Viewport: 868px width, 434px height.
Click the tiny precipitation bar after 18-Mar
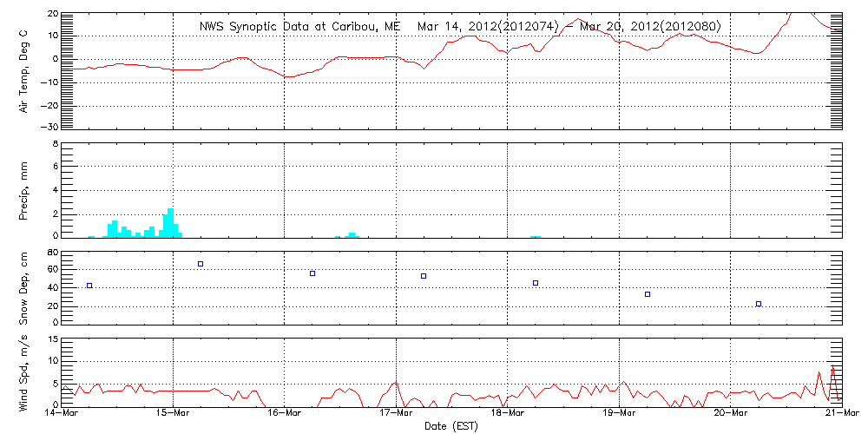(535, 236)
